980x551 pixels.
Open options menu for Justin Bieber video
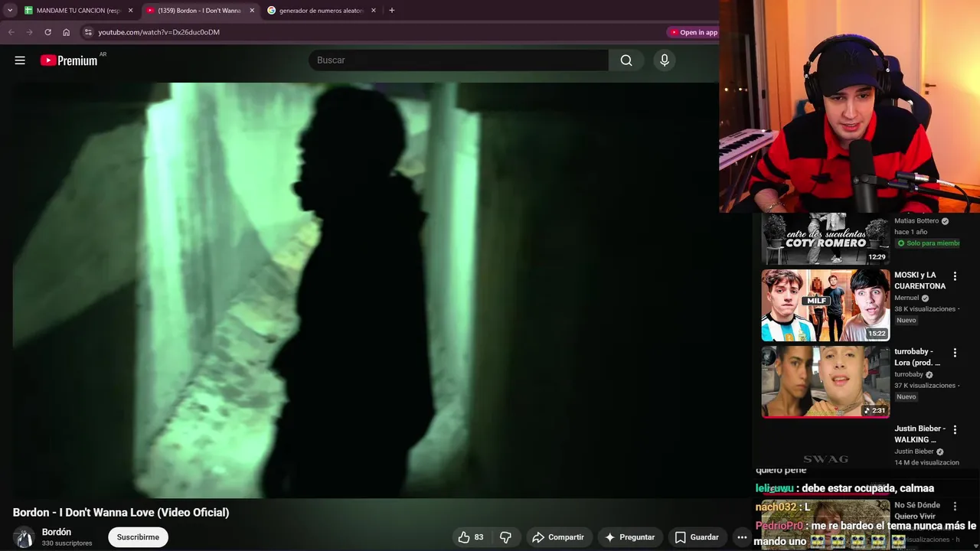[955, 429]
